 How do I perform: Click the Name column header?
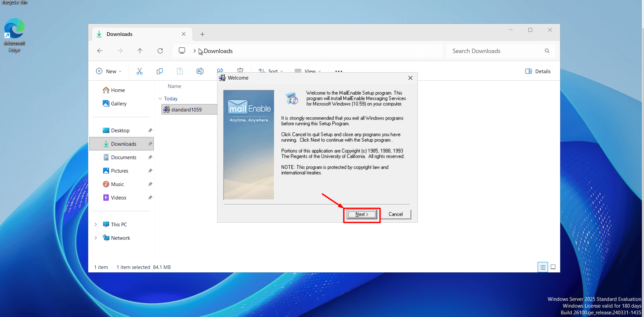(x=175, y=86)
